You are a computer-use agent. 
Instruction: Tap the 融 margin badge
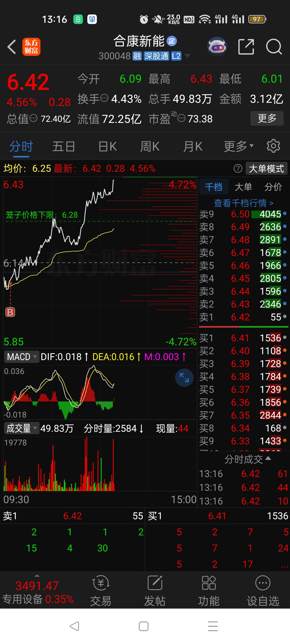click(137, 56)
